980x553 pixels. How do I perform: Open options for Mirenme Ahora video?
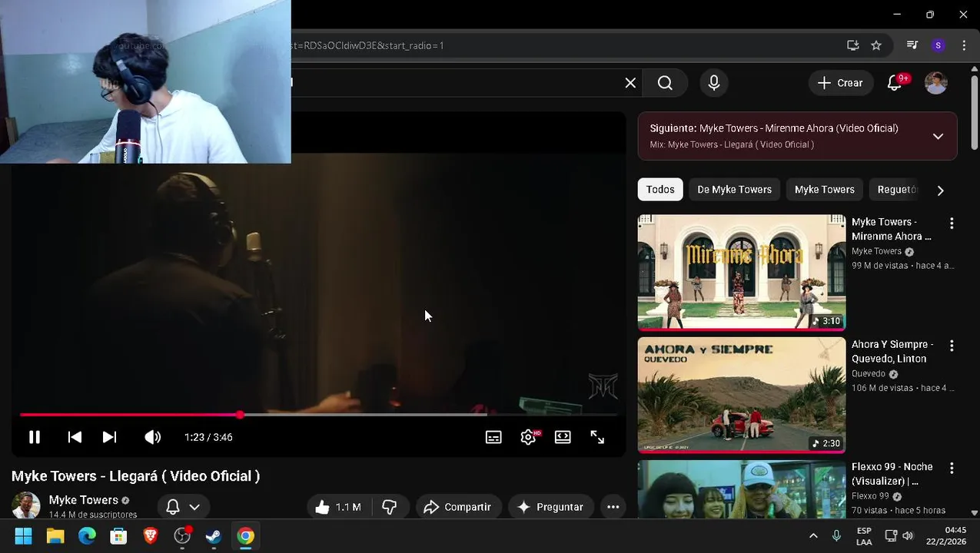tap(952, 224)
